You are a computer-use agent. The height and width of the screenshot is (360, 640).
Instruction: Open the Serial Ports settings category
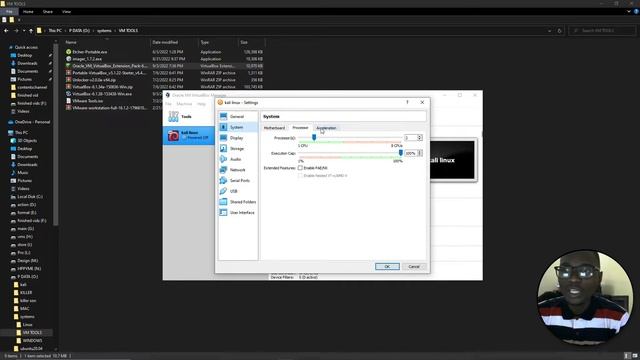tap(239, 180)
